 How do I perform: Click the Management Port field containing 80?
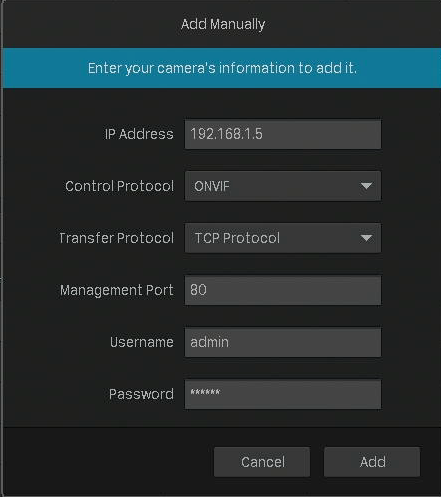(283, 290)
